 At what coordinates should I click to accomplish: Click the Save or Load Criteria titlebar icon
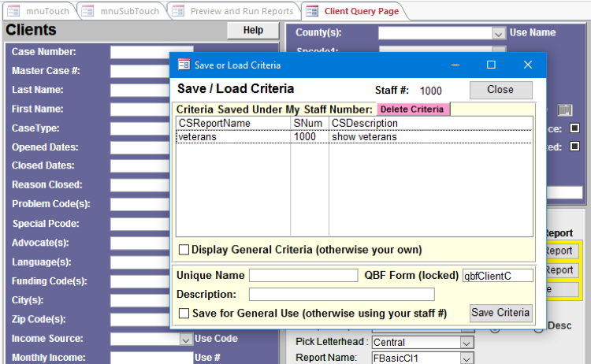coord(184,65)
